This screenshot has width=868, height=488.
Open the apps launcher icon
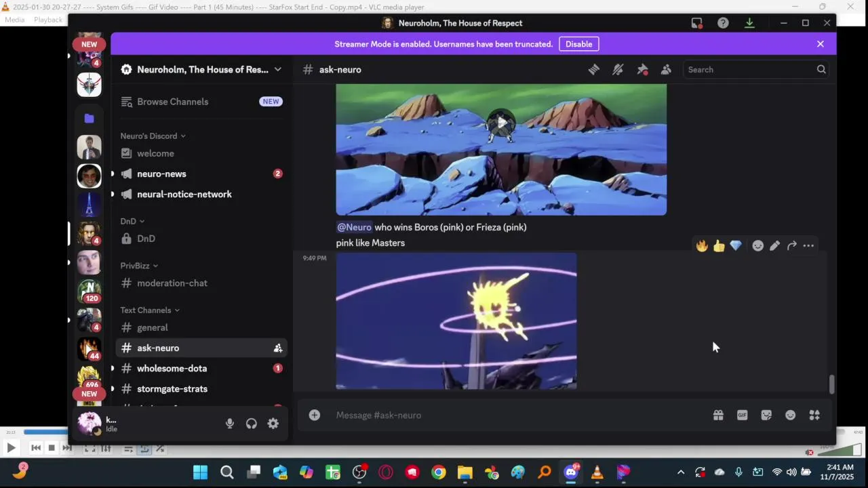pos(814,415)
